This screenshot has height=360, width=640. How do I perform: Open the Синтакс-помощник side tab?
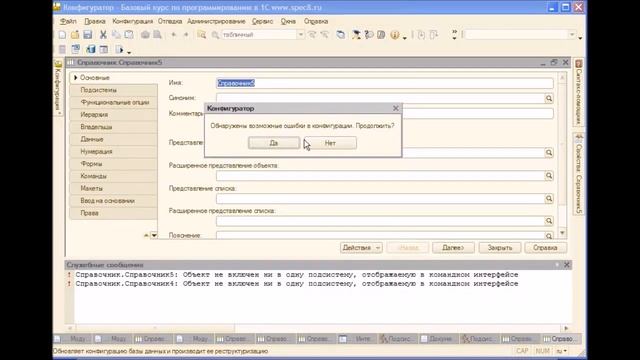tap(578, 93)
